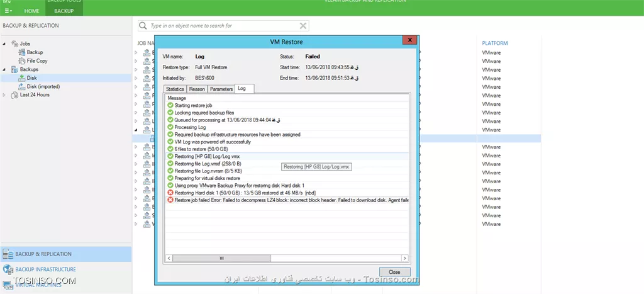Select the Backups icon in the tree
The width and height of the screenshot is (644, 294).
[15, 69]
